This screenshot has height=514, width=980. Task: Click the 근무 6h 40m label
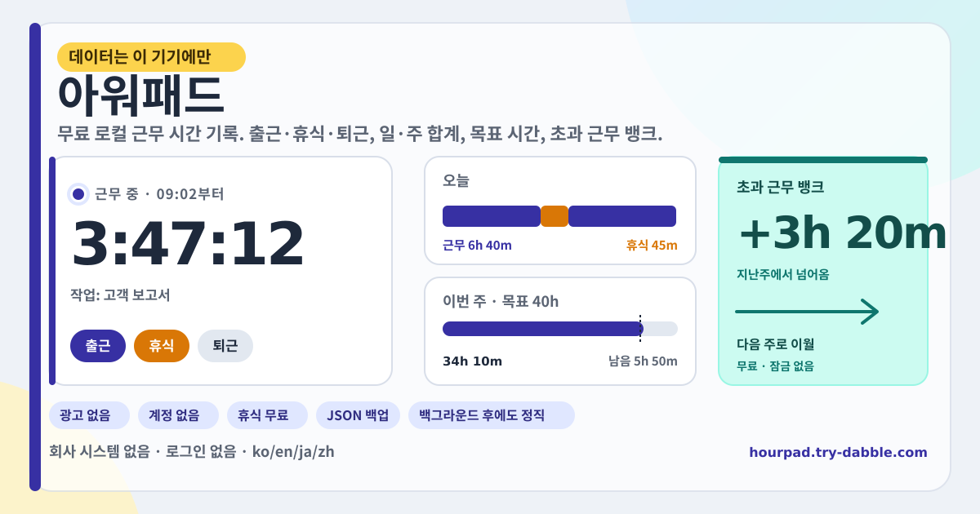(477, 246)
